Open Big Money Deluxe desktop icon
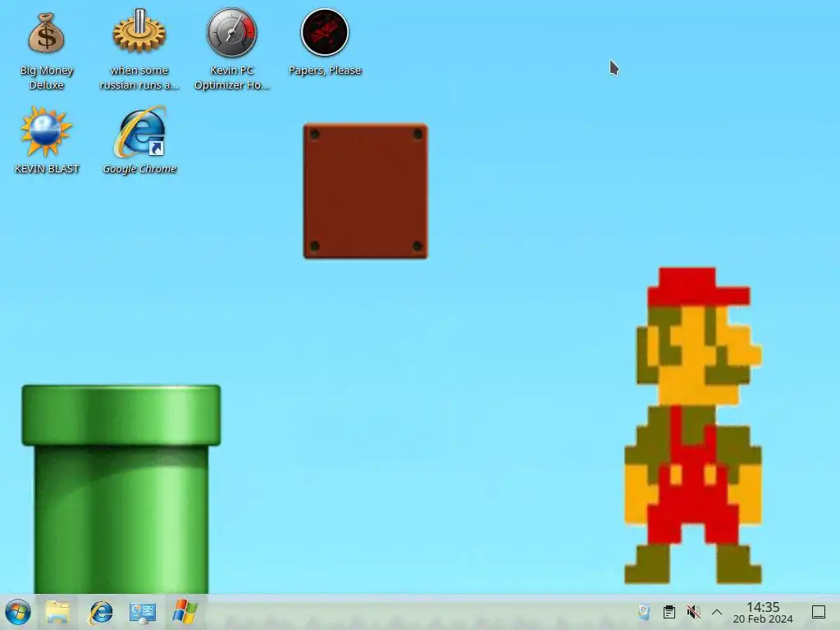The width and height of the screenshot is (840, 630). pyautogui.click(x=47, y=34)
